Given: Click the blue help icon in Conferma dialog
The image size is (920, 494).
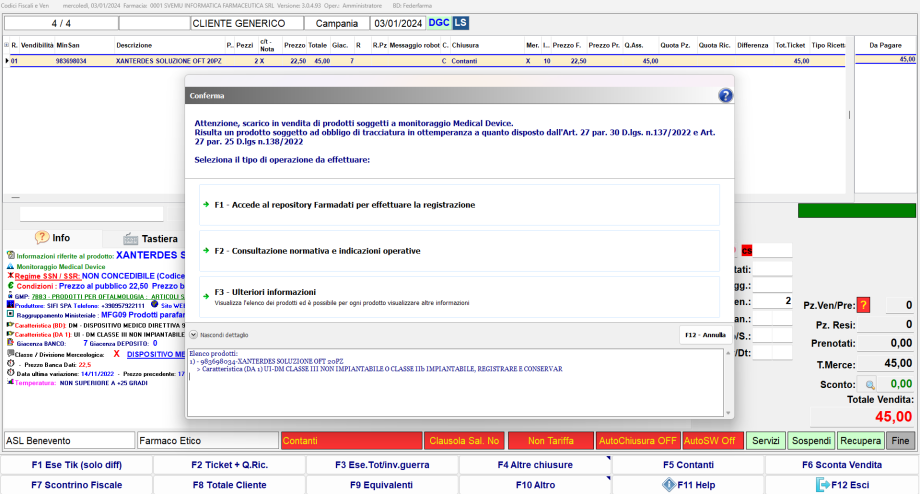Looking at the screenshot, I should [x=725, y=95].
